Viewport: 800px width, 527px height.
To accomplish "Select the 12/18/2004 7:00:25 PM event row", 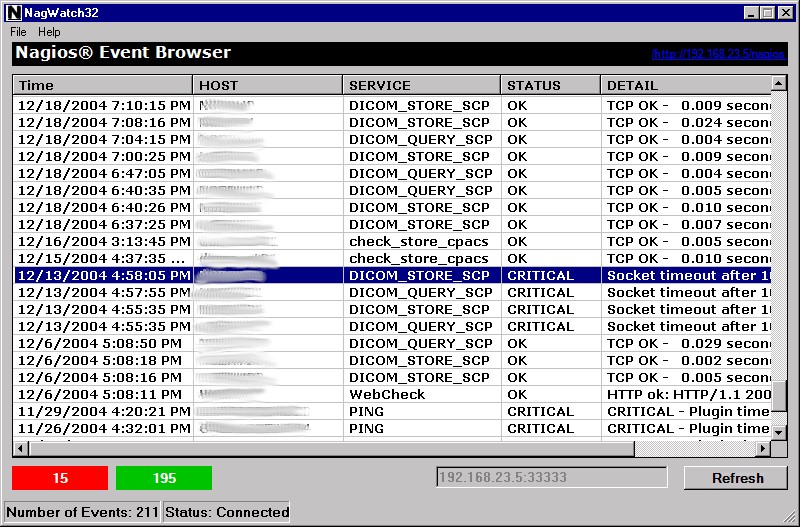I will [x=392, y=157].
